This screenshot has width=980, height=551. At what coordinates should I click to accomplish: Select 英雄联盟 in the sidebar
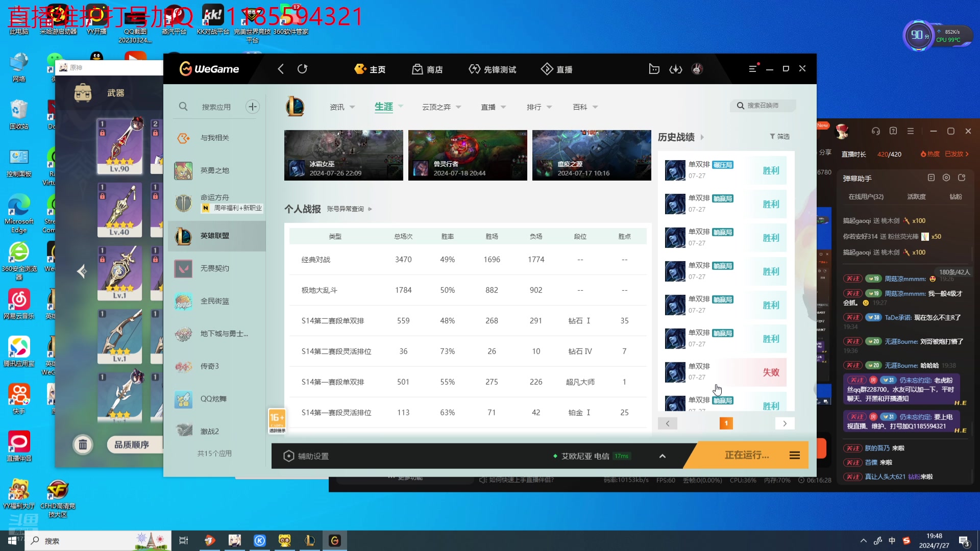point(217,236)
